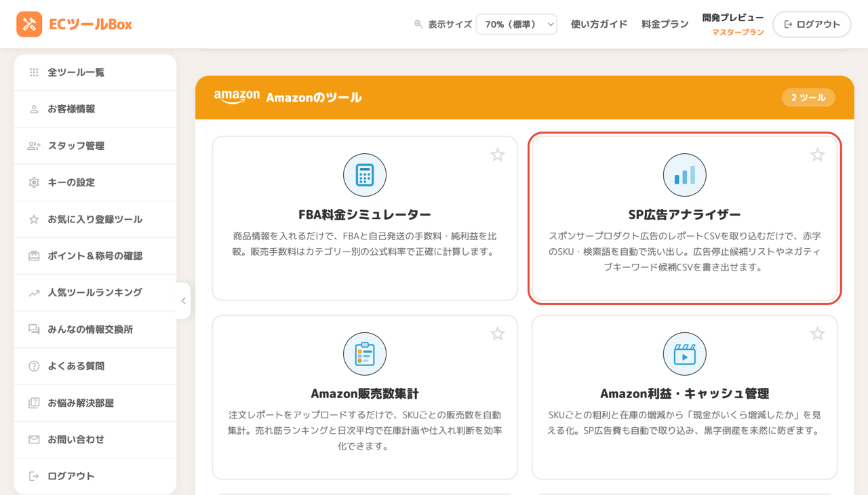Open お問い合わせ in the sidebar

coord(95,439)
